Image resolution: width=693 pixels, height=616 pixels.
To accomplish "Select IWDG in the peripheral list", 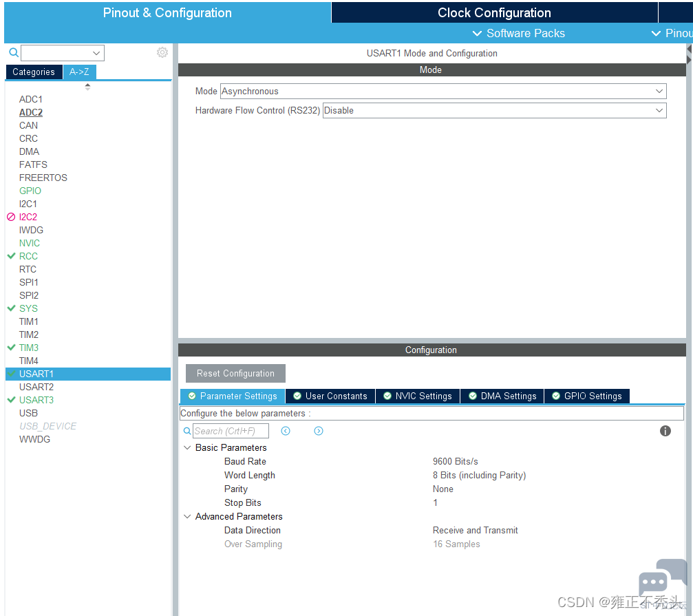I will tap(31, 231).
